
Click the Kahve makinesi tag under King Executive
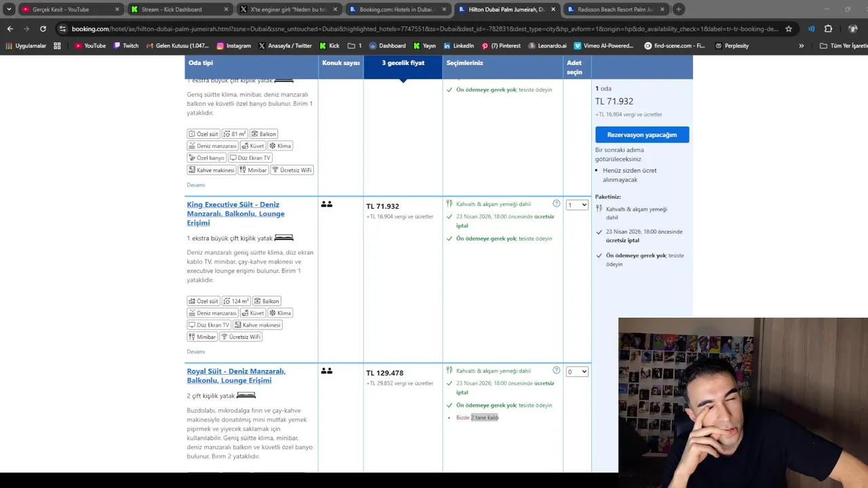(257, 325)
